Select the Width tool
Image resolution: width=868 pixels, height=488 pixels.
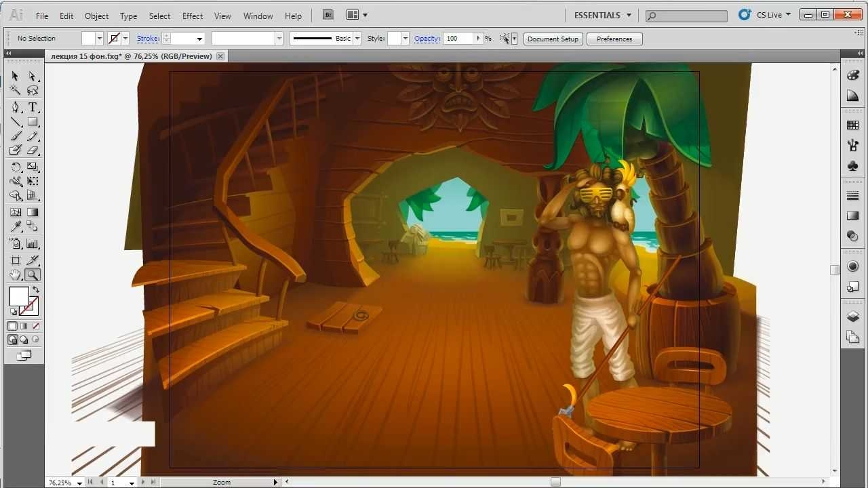point(16,182)
